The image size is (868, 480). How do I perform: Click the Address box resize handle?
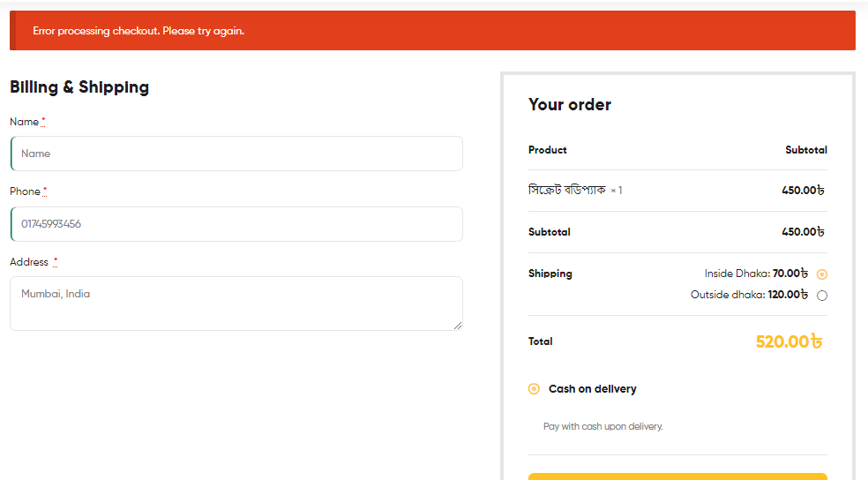pyautogui.click(x=458, y=326)
